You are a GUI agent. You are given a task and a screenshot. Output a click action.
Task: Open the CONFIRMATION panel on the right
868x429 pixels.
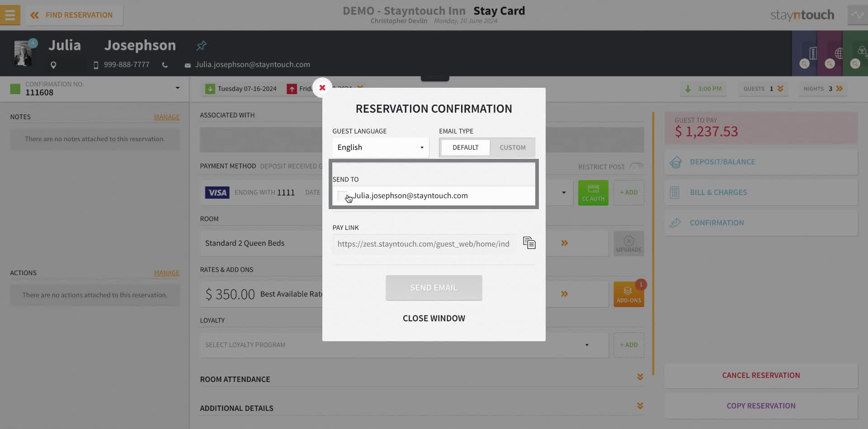[761, 223]
